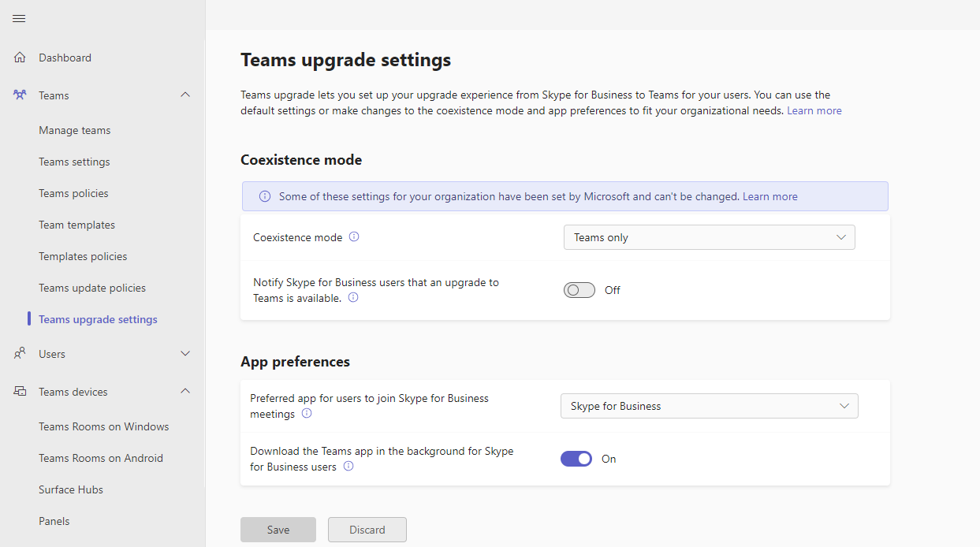This screenshot has height=547, width=980.
Task: Click the App preferences section heading
Action: pos(295,362)
